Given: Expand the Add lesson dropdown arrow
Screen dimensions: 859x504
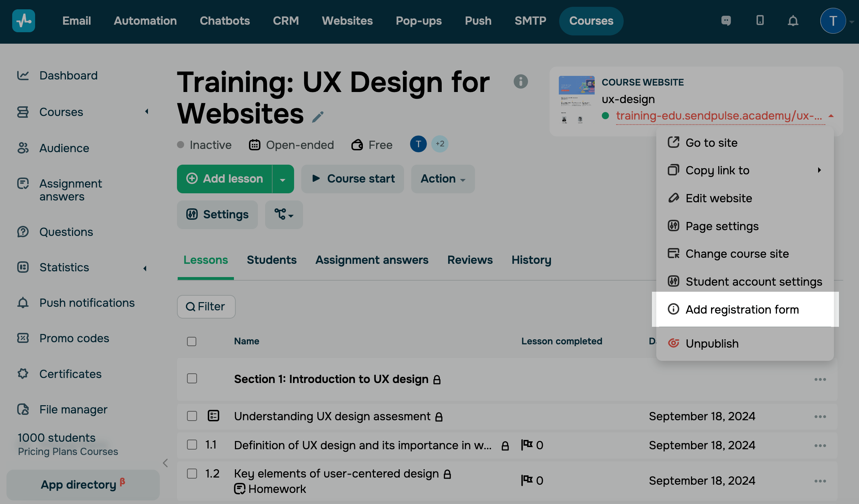Looking at the screenshot, I should 283,179.
